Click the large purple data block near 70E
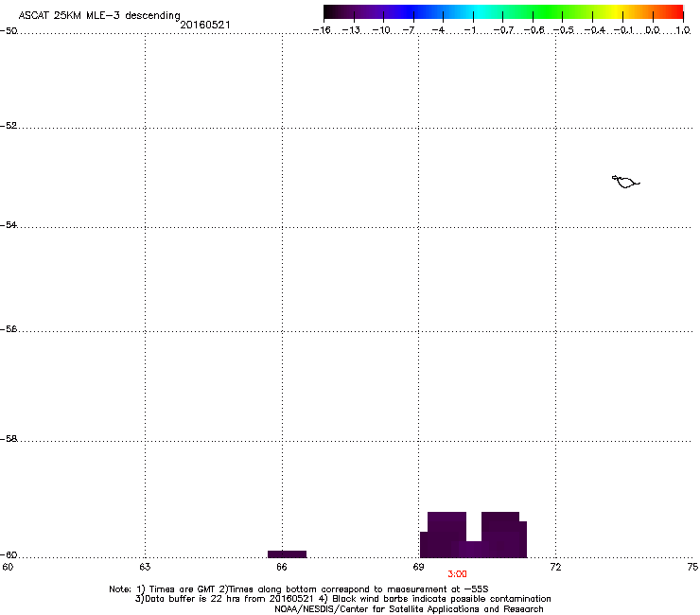The height and width of the screenshot is (615, 700). click(x=473, y=536)
